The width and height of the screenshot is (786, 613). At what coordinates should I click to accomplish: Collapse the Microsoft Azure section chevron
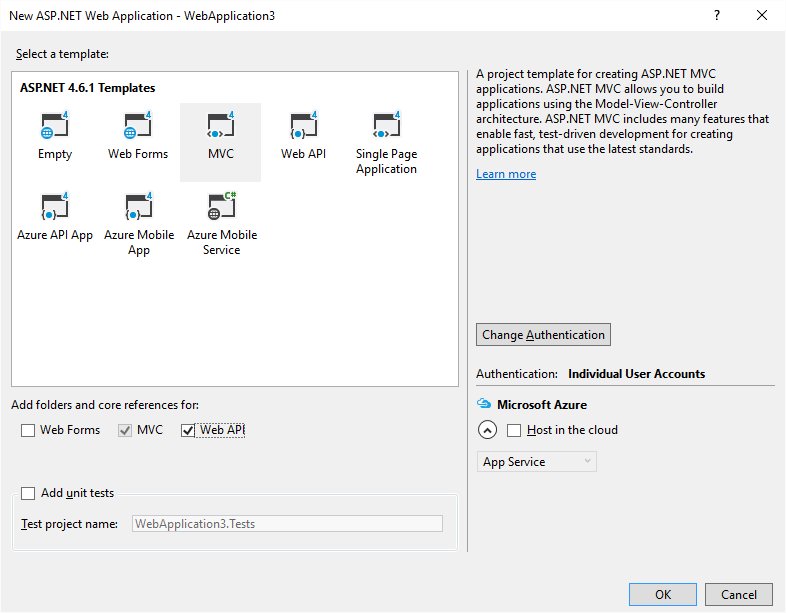pos(487,430)
